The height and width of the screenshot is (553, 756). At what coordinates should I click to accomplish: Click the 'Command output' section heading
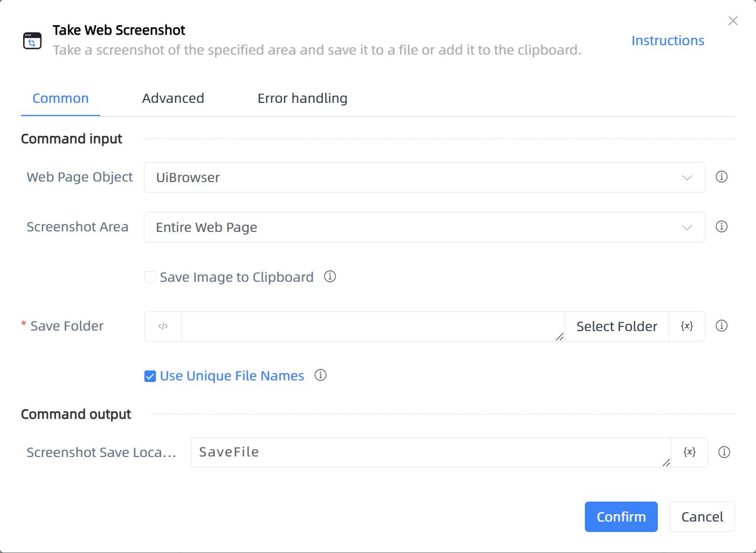[76, 414]
